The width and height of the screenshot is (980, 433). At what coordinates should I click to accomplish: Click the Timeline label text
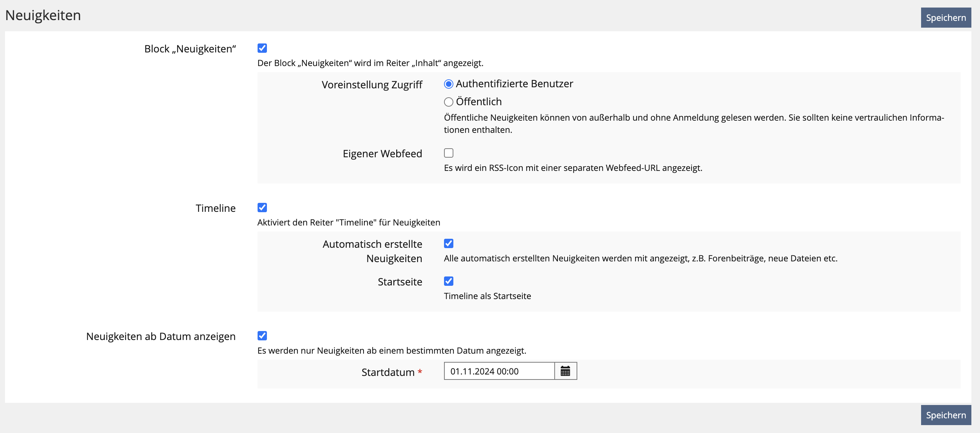tap(215, 208)
